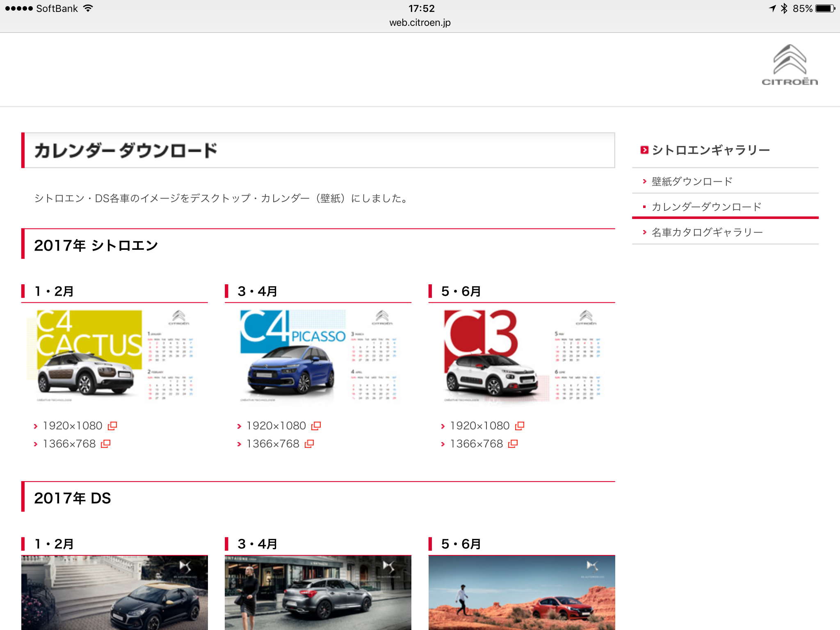Tap the Bluetooth status icon

point(784,8)
